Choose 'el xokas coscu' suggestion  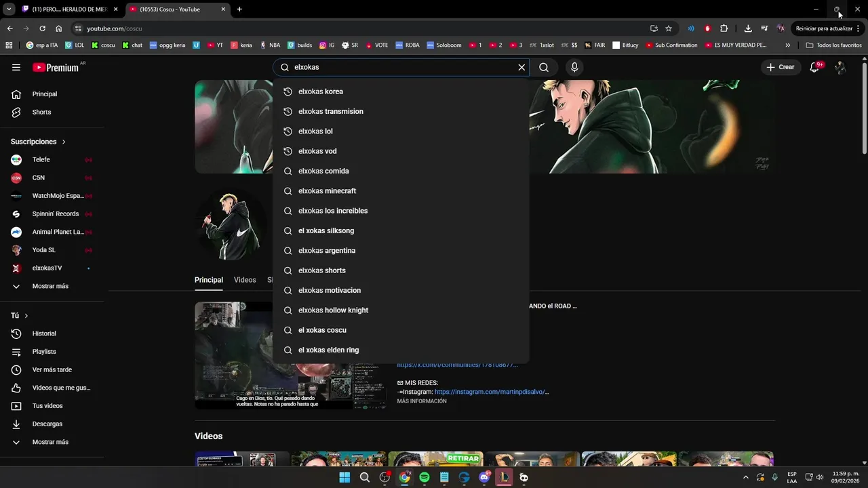coord(401,330)
